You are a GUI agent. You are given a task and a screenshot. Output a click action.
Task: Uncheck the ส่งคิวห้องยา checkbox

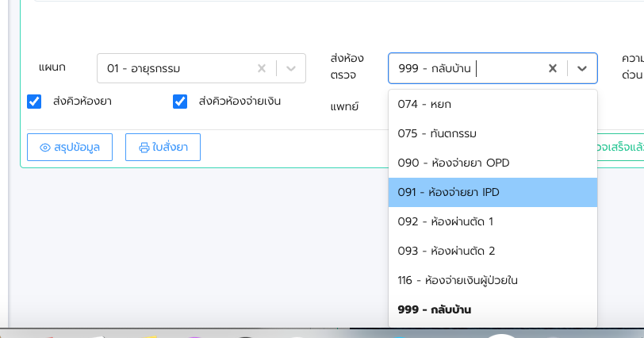(x=34, y=102)
